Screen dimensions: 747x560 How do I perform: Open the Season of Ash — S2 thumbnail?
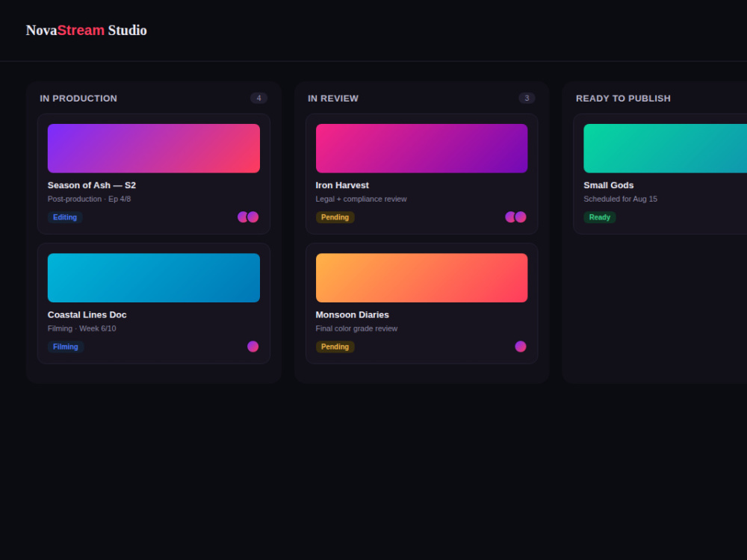pyautogui.click(x=154, y=149)
